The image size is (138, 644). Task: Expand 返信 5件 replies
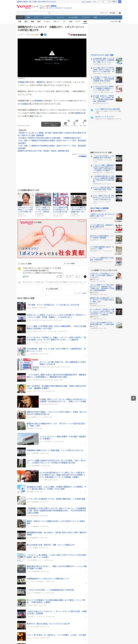coord(26,276)
